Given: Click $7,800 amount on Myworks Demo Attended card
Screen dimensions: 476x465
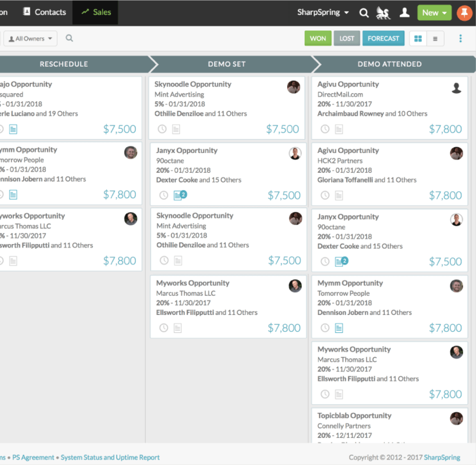Looking at the screenshot, I should point(445,394).
